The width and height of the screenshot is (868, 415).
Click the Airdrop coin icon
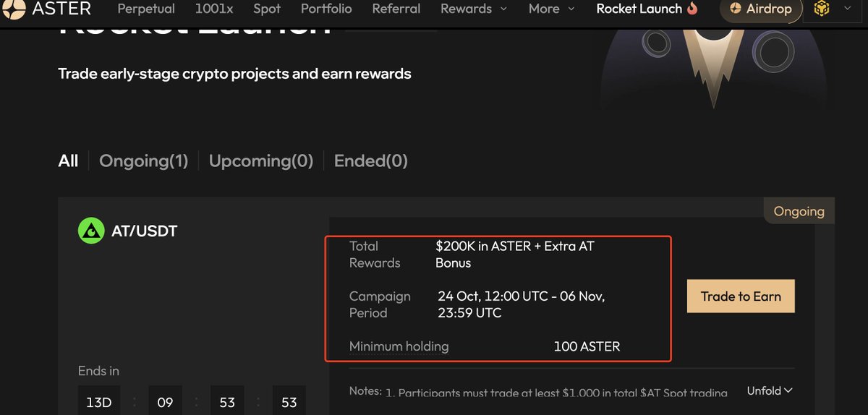(x=736, y=9)
